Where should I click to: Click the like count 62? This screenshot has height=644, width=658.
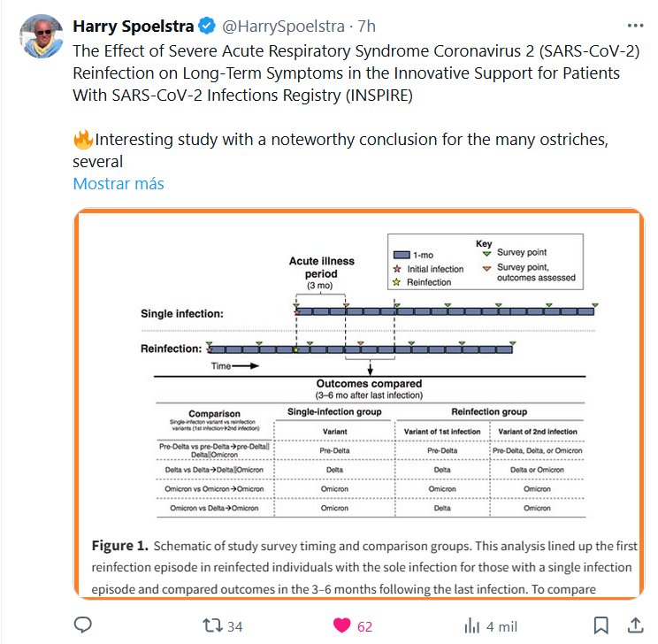pyautogui.click(x=364, y=626)
